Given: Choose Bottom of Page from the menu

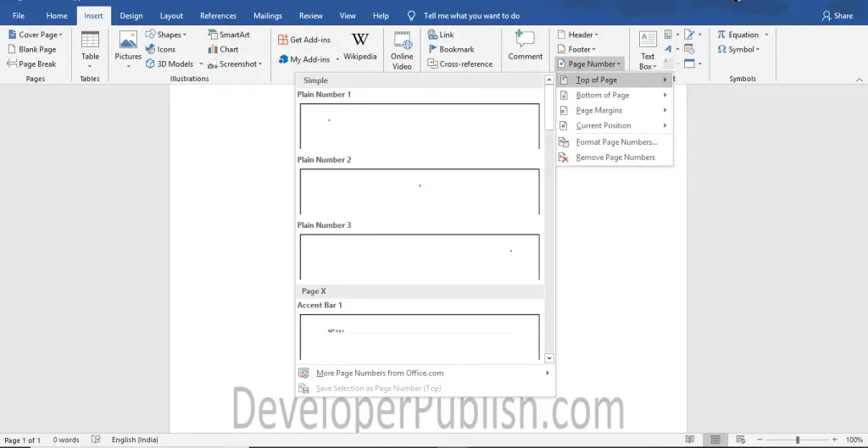Looking at the screenshot, I should 614,95.
